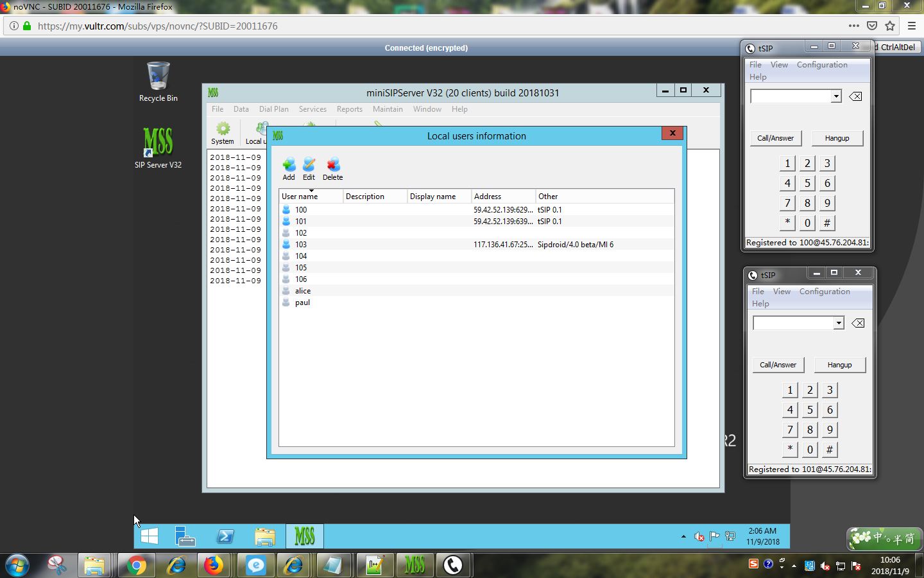Image resolution: width=924 pixels, height=578 pixels.
Task: Close the Local users information dialog
Action: click(x=672, y=133)
